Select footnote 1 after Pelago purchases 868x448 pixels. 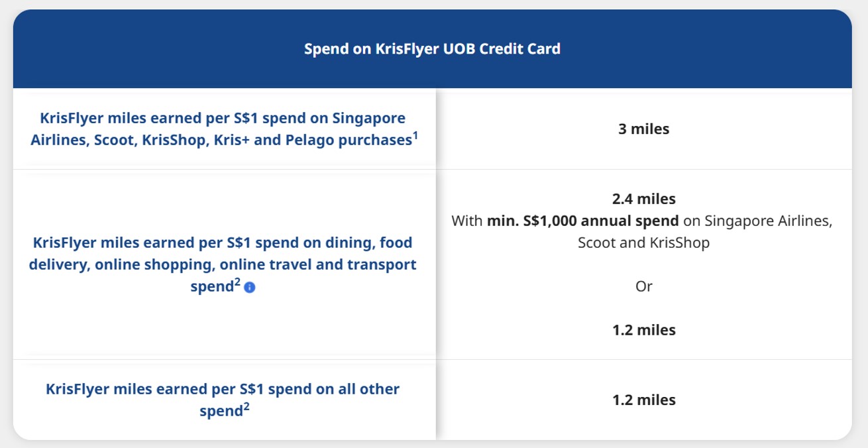415,136
